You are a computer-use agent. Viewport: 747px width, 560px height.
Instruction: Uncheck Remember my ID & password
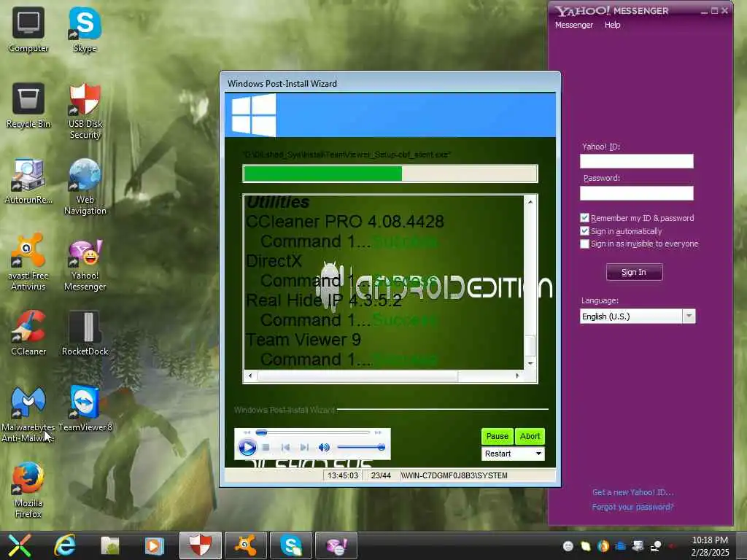tap(584, 217)
